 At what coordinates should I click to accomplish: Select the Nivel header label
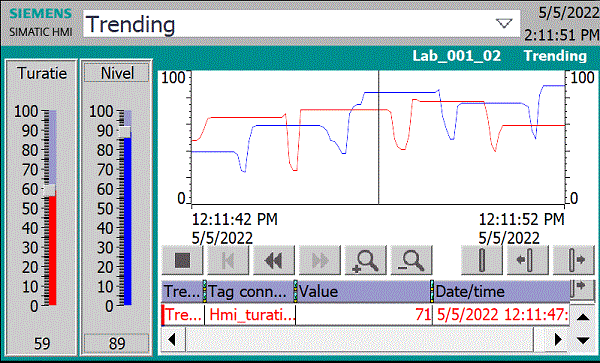coord(117,73)
